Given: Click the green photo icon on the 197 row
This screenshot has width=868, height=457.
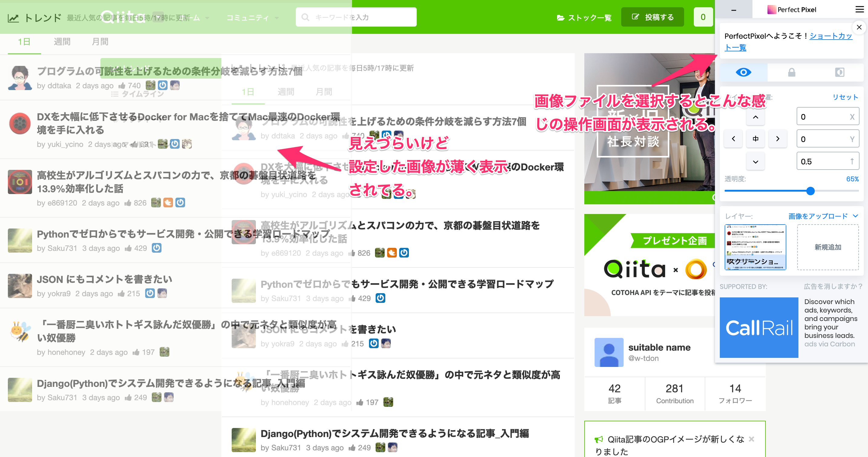Looking at the screenshot, I should point(388,402).
